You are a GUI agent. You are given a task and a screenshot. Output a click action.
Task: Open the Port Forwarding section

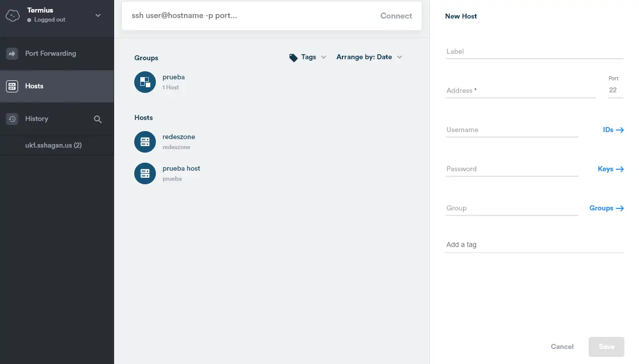[x=50, y=54]
